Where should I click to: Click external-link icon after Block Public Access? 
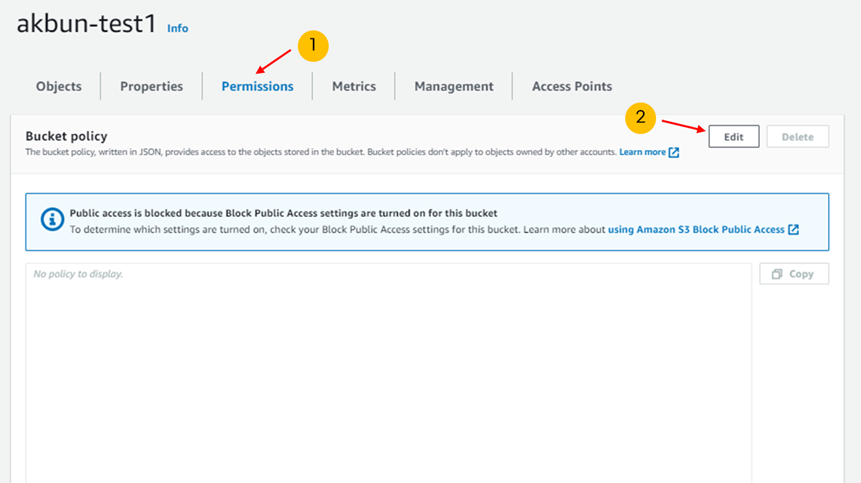793,229
